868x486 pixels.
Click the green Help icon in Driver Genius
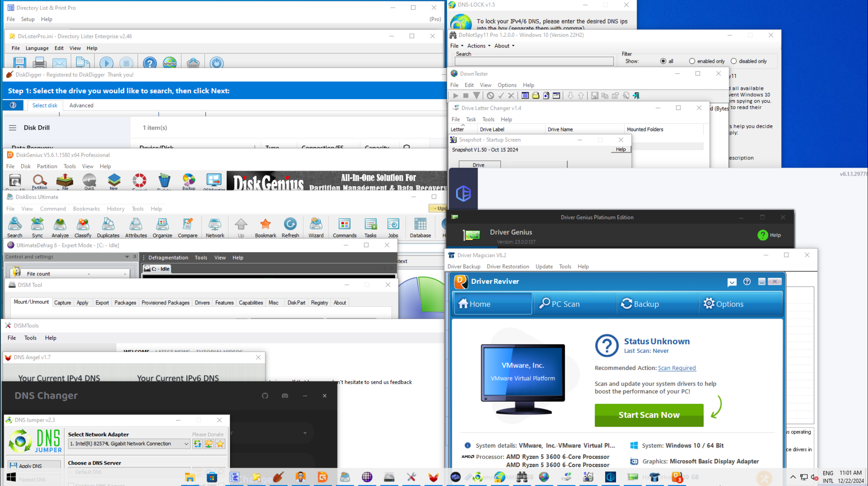(763, 235)
